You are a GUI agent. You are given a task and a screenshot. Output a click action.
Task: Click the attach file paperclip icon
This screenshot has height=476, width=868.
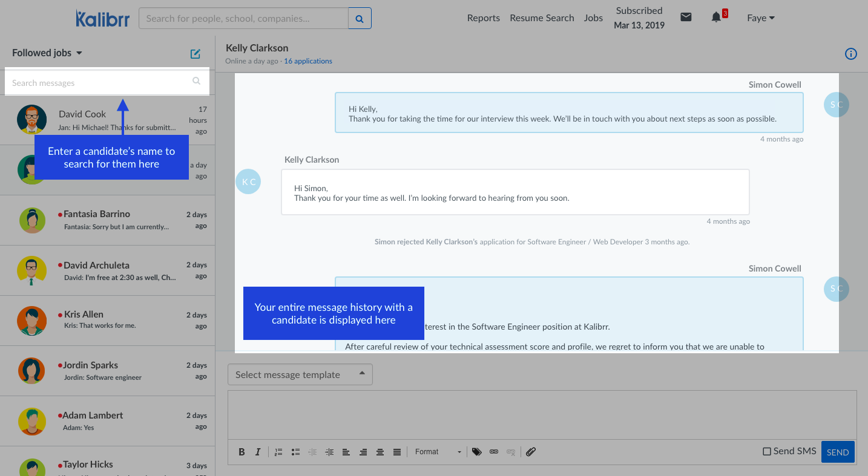531,452
